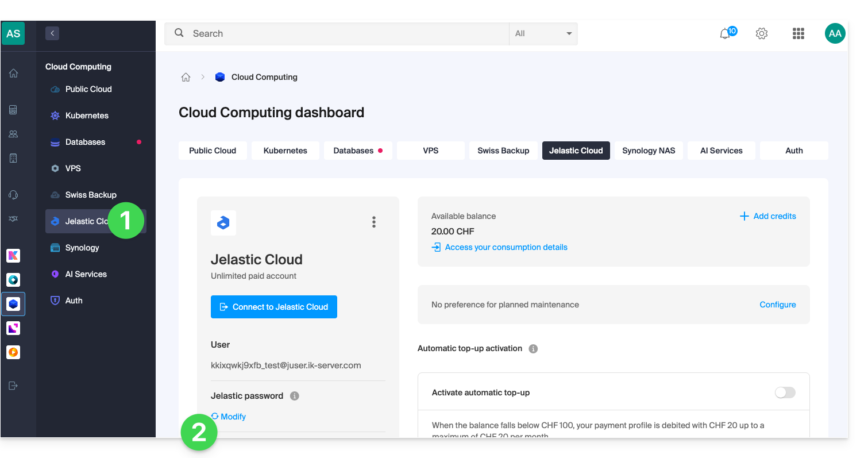The image size is (868, 458).
Task: Switch to the VPS tab
Action: click(x=431, y=151)
